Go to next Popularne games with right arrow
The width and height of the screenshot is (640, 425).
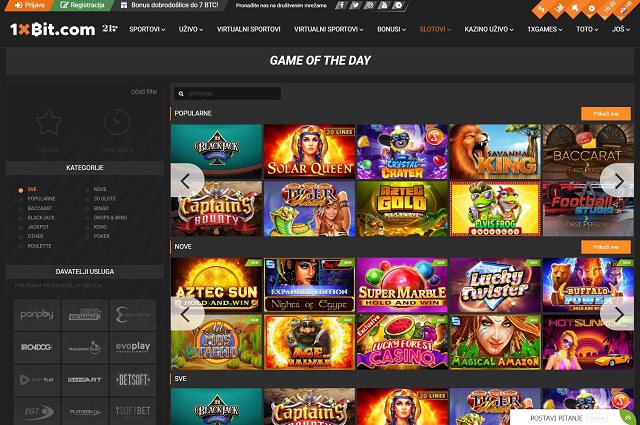(617, 180)
